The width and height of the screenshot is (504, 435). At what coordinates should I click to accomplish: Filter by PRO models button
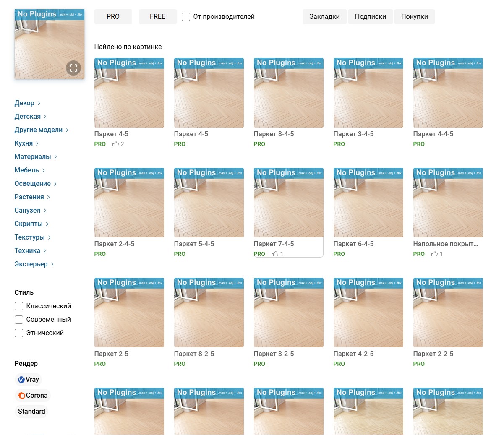point(113,17)
